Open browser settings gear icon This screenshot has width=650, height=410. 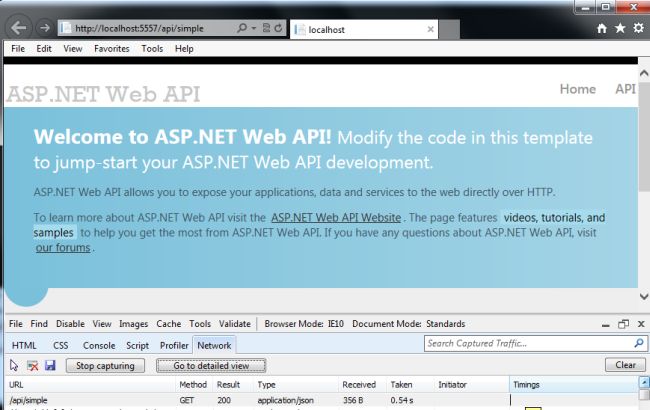tap(638, 28)
